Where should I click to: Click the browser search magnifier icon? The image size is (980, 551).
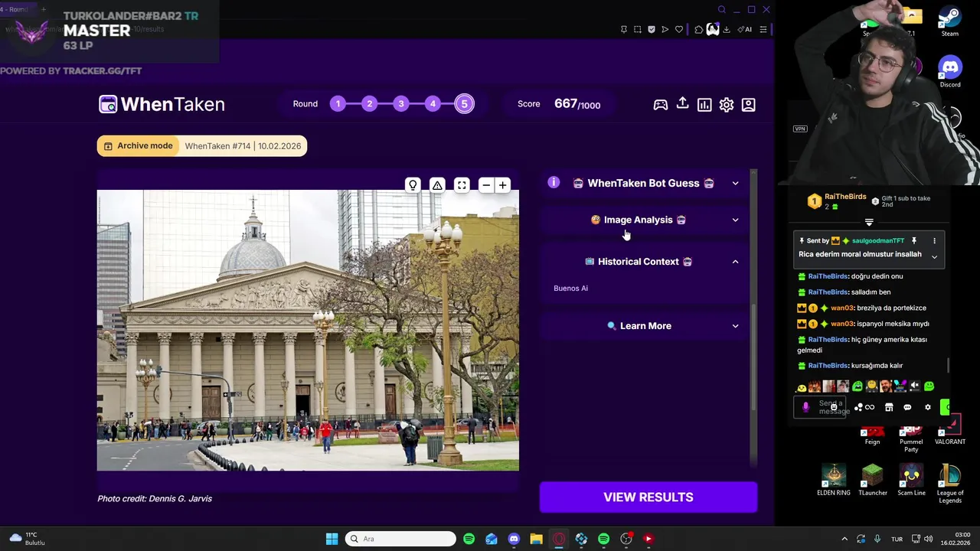click(721, 9)
